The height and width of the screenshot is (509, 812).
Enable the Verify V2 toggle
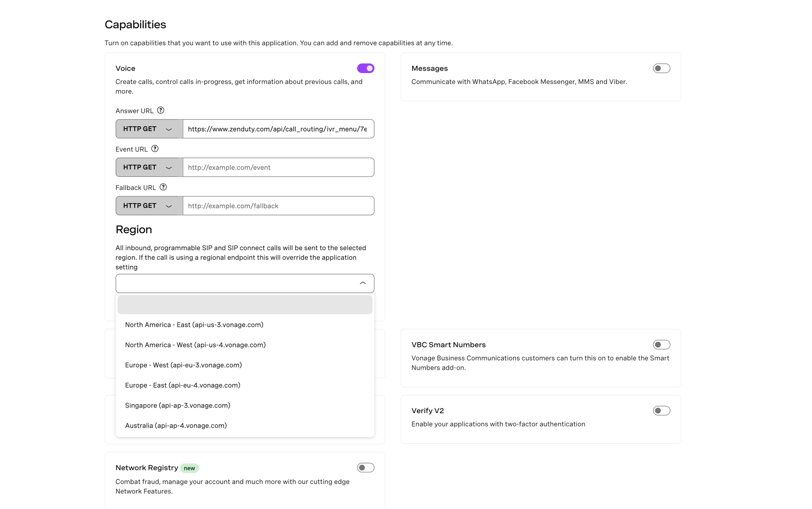coord(661,411)
